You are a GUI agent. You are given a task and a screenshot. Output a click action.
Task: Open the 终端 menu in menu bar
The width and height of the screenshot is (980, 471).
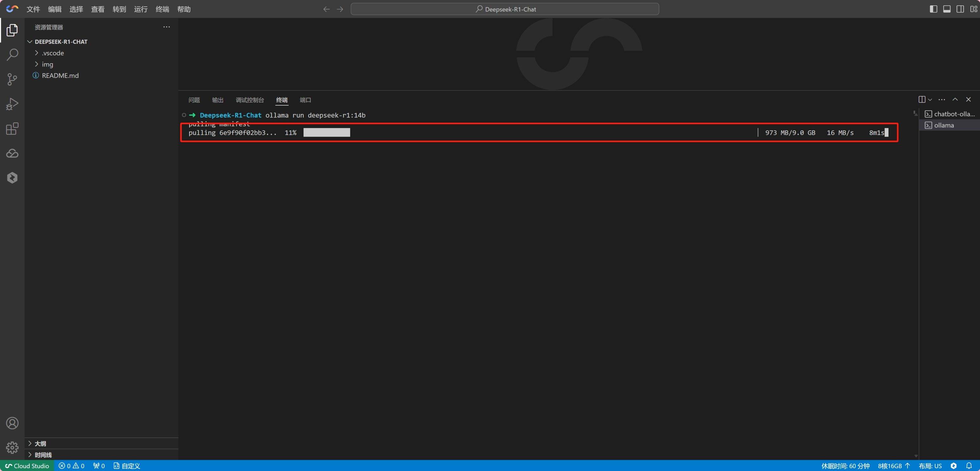click(162, 9)
